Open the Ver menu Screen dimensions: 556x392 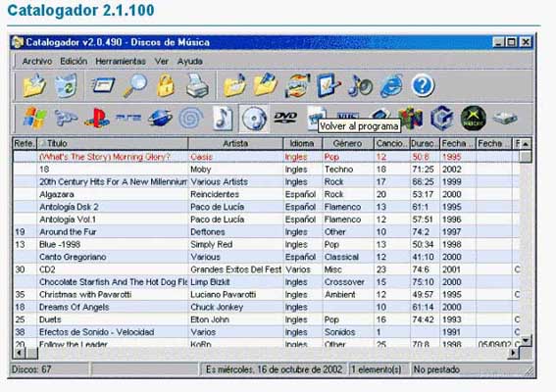(162, 62)
